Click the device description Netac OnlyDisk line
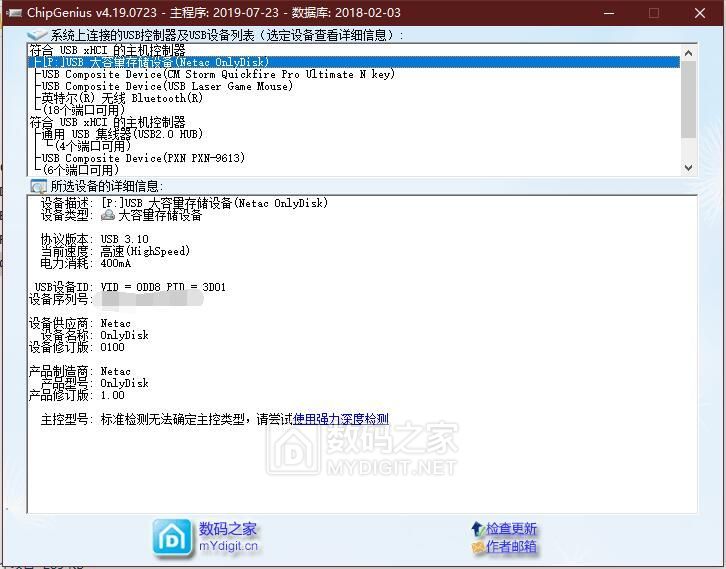This screenshot has height=569, width=726. pos(214,203)
